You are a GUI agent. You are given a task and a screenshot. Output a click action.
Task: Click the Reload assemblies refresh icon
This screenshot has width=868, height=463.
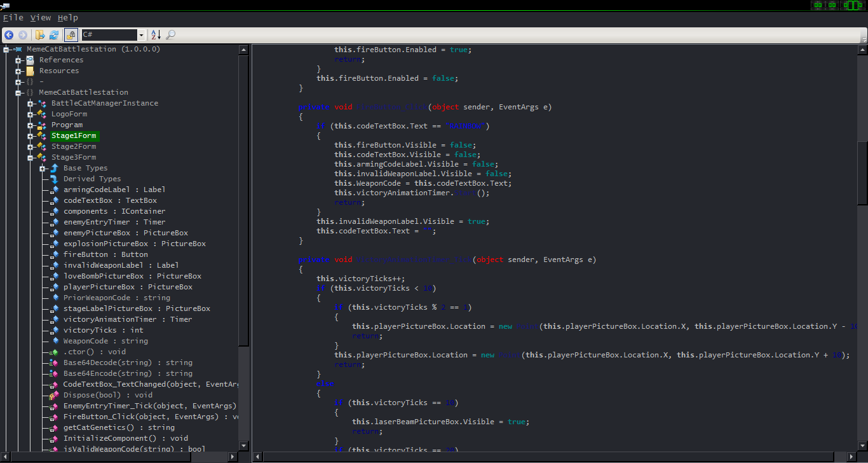(x=54, y=35)
